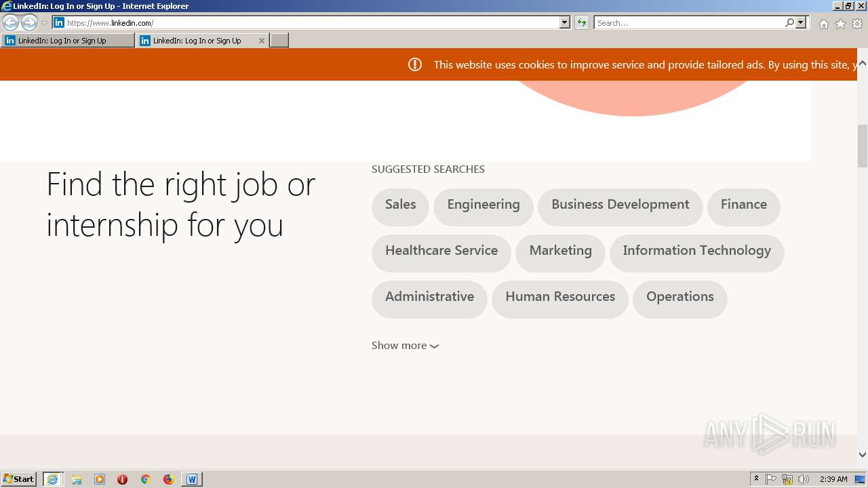Click the volume speaker tray icon
Viewport: 868px width, 488px height.
(804, 479)
